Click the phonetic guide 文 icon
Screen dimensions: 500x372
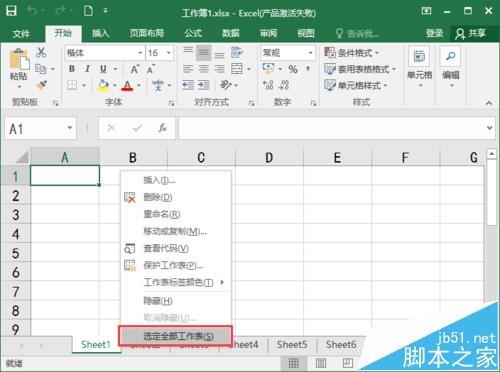[x=158, y=85]
